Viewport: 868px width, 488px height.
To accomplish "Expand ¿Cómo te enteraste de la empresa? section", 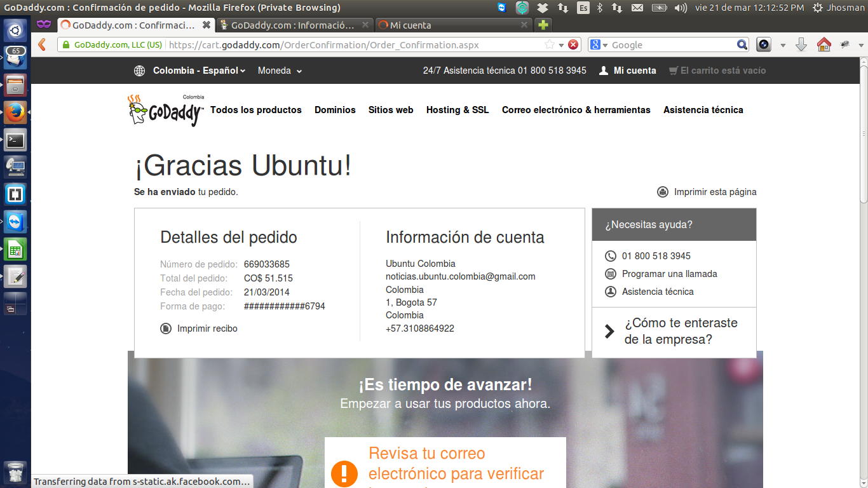I will point(674,331).
